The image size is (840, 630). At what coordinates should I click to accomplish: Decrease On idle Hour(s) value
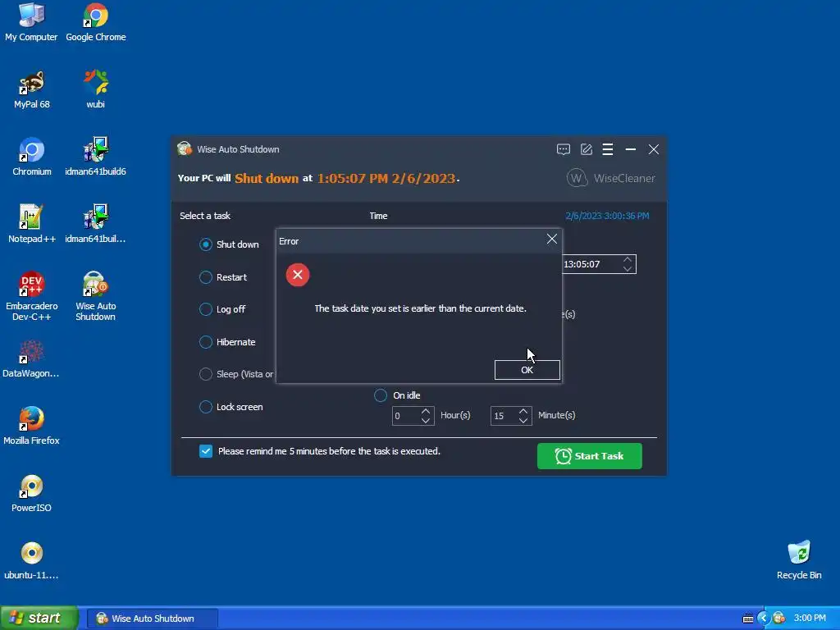click(x=426, y=420)
